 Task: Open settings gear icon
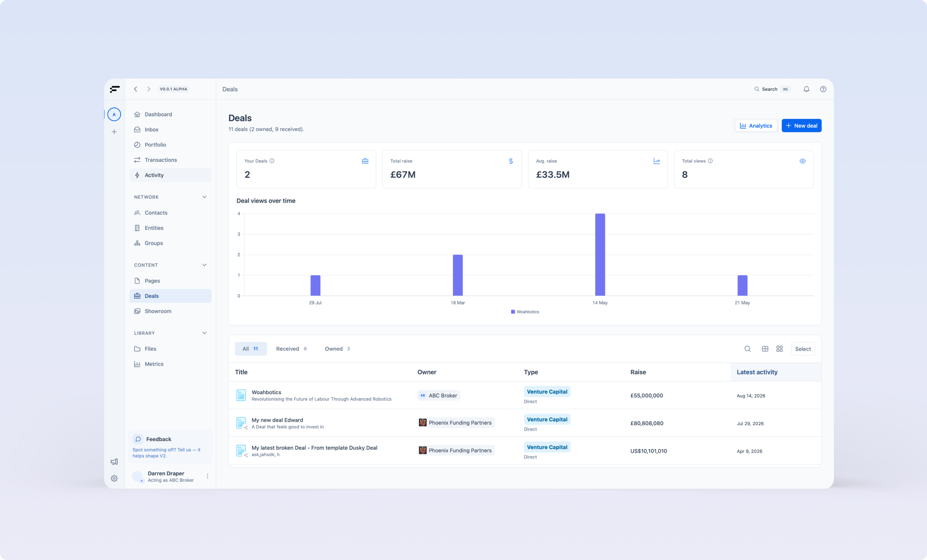114,478
